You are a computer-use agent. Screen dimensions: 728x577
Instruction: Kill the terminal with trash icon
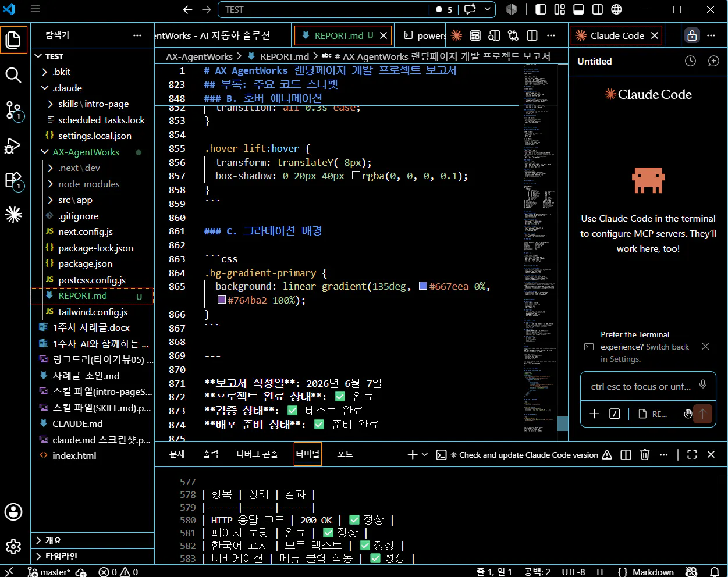click(x=645, y=455)
